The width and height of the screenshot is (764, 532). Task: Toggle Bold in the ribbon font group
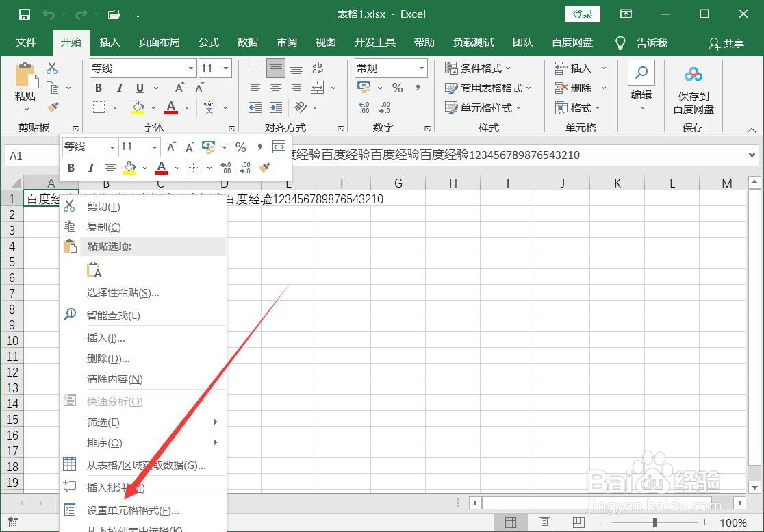tap(99, 88)
